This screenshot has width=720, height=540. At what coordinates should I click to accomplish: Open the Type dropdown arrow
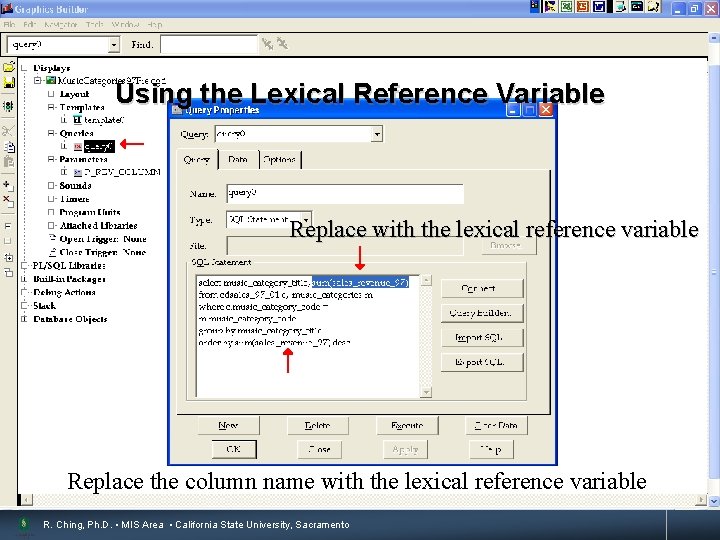pos(306,219)
